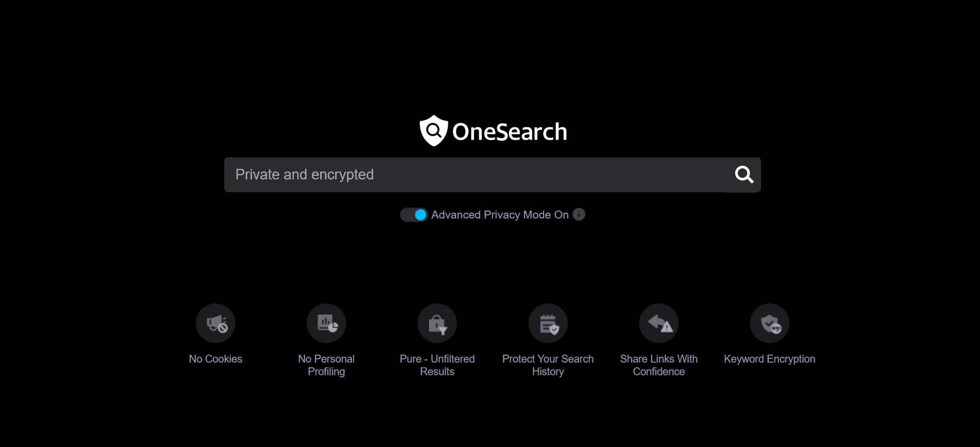The image size is (980, 447).
Task: Select the No Personal Profiling chart icon
Action: [x=327, y=323]
